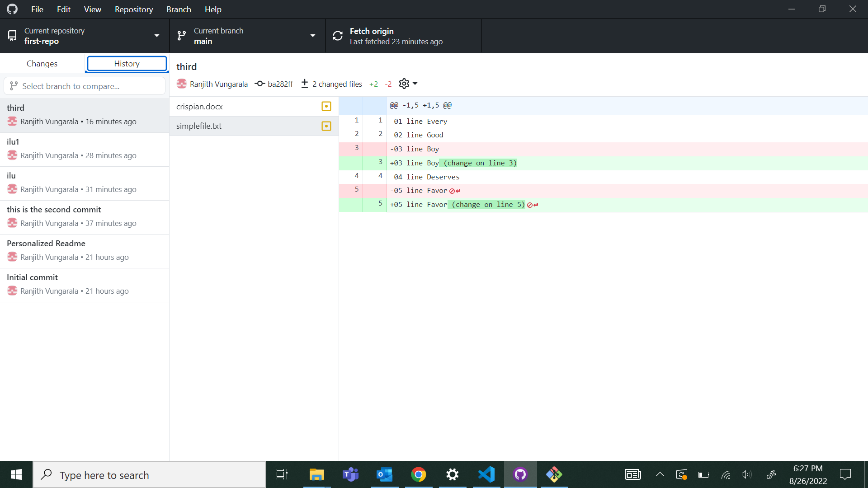Click the Select branch to compare field
868x488 pixels.
[x=85, y=86]
